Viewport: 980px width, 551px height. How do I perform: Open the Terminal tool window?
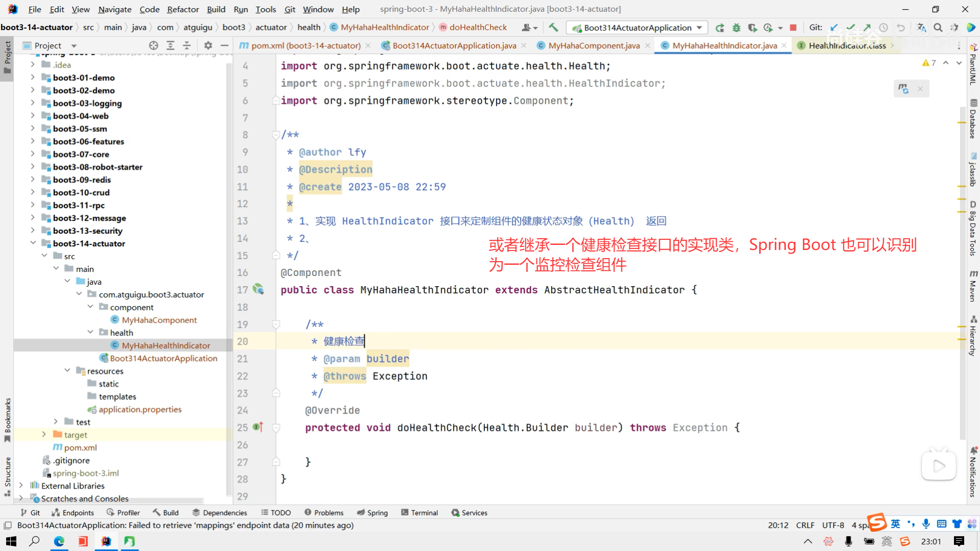tap(420, 513)
